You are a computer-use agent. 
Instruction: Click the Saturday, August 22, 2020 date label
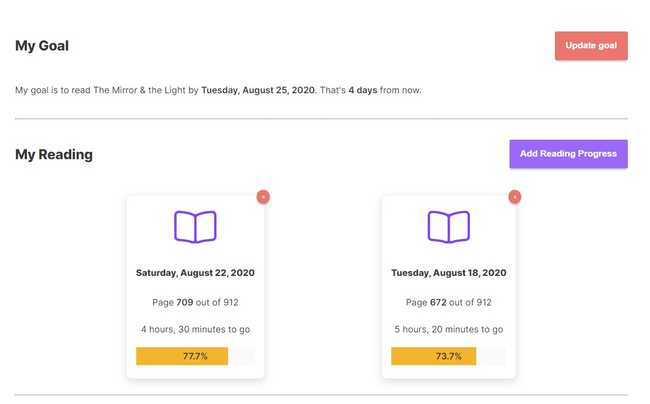point(195,273)
